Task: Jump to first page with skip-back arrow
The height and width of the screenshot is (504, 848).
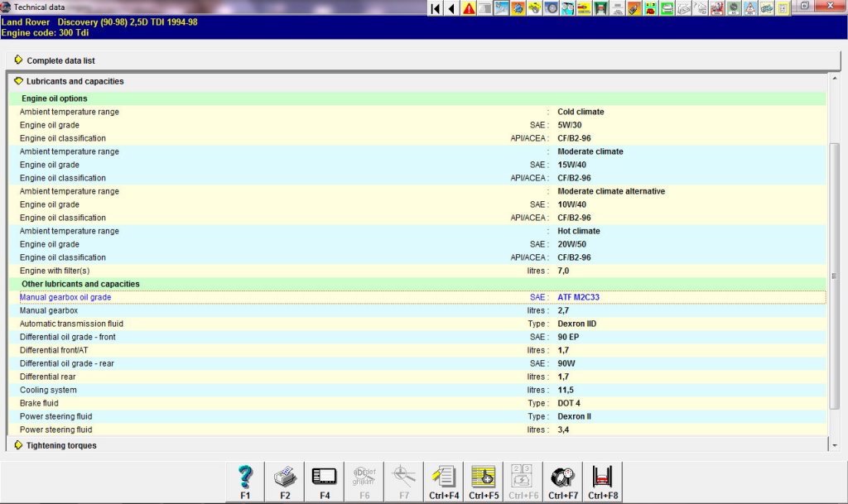Action: click(436, 8)
